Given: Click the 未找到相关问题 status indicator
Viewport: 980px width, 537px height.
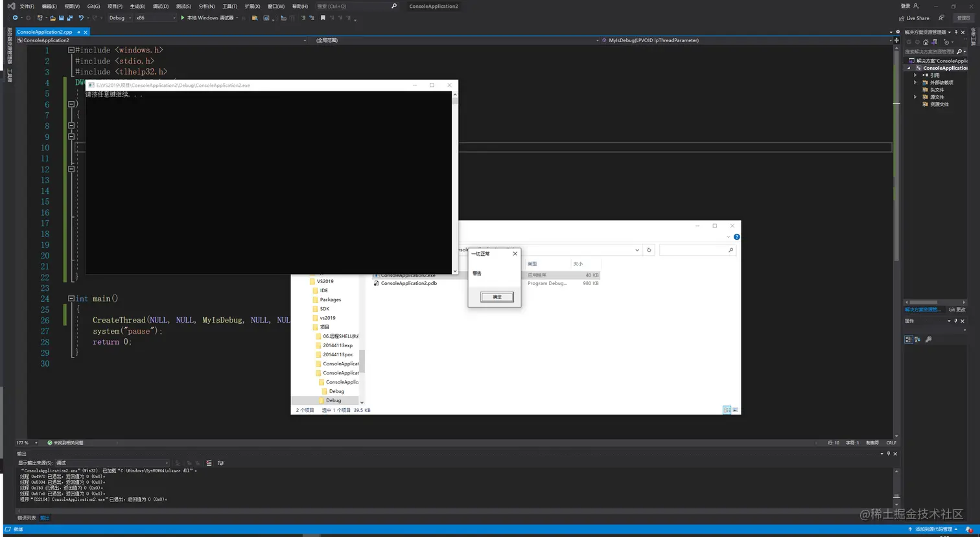Looking at the screenshot, I should click(x=65, y=443).
